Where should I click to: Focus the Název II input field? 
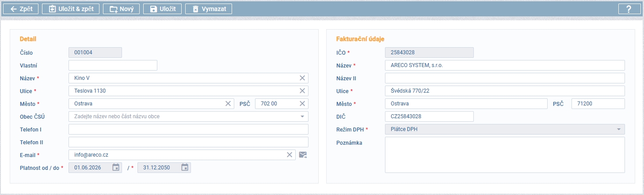tap(505, 78)
